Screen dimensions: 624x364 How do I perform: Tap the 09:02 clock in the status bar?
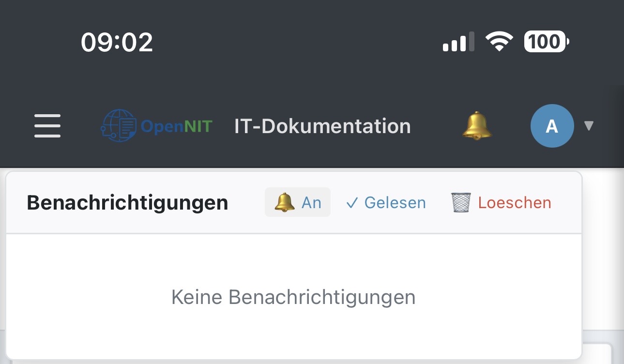117,42
